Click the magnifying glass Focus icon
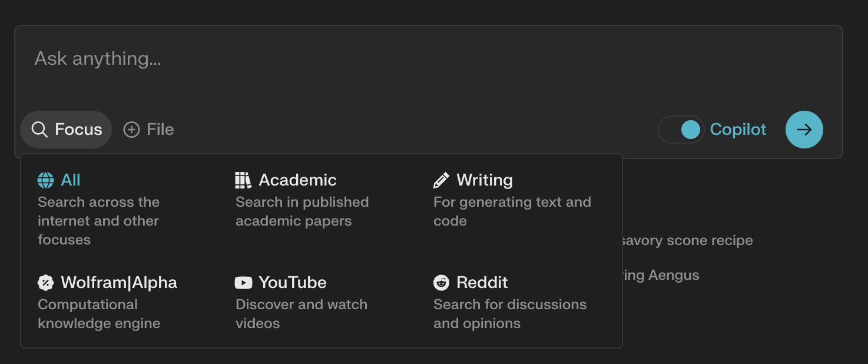Viewport: 868px width, 364px height. click(x=39, y=130)
